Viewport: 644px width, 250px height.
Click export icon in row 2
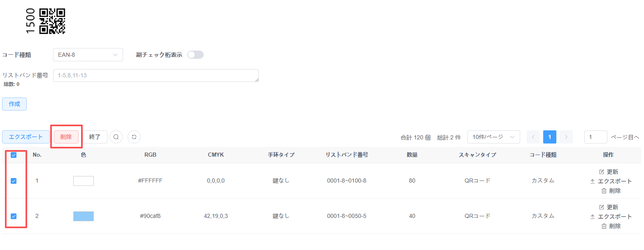pos(593,217)
